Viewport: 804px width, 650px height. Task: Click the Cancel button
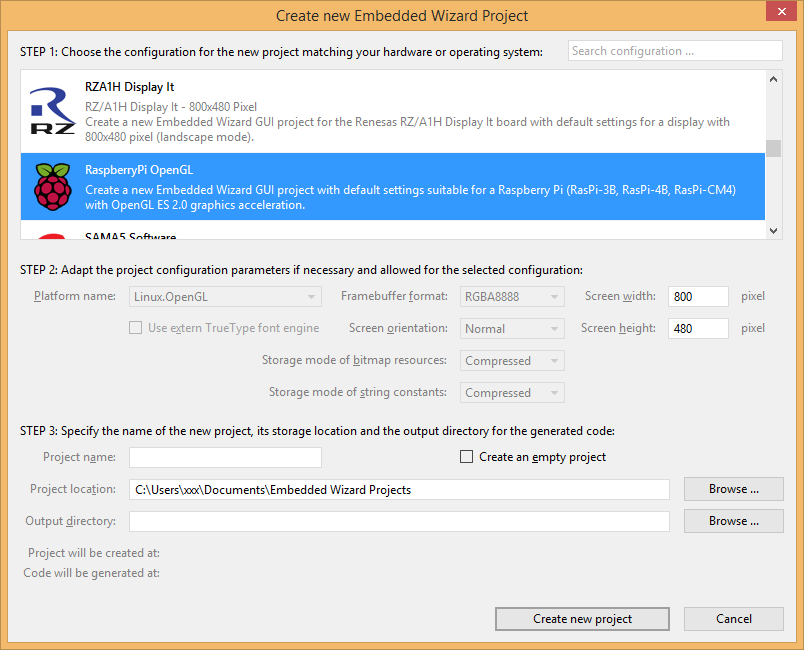pyautogui.click(x=733, y=619)
